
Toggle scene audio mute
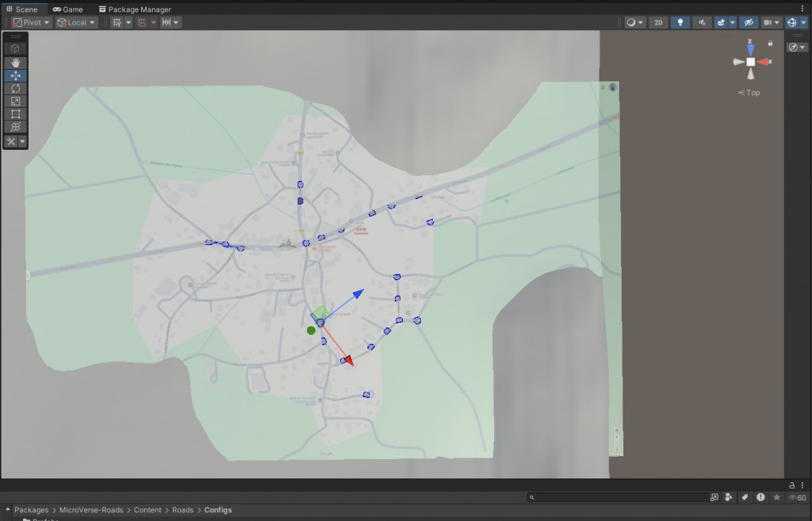pyautogui.click(x=702, y=22)
